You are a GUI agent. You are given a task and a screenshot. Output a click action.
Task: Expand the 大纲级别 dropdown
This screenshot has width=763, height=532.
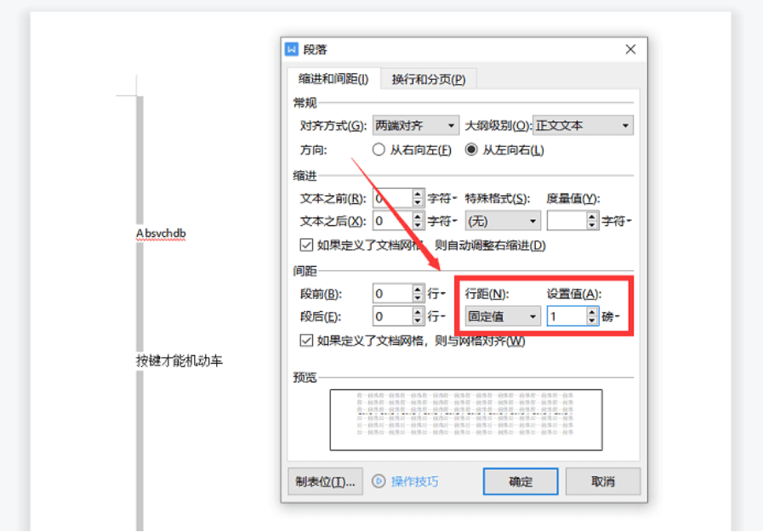tap(583, 126)
